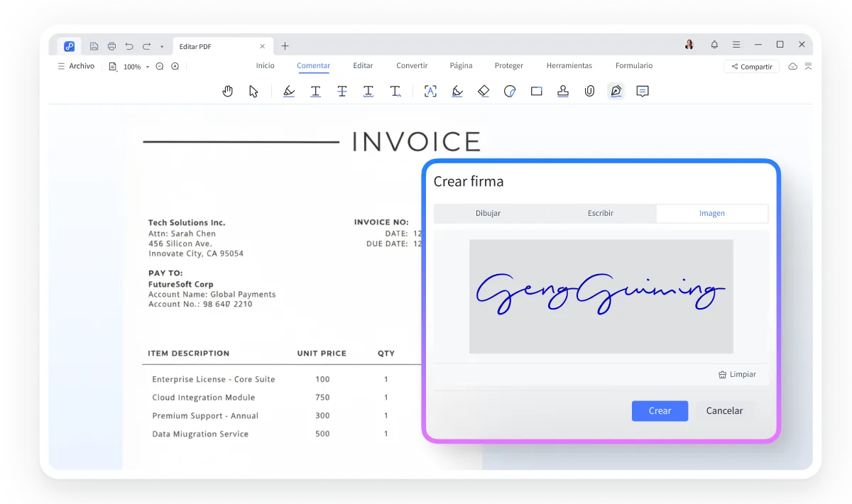Open the file attachment paperclip tool

[589, 91]
